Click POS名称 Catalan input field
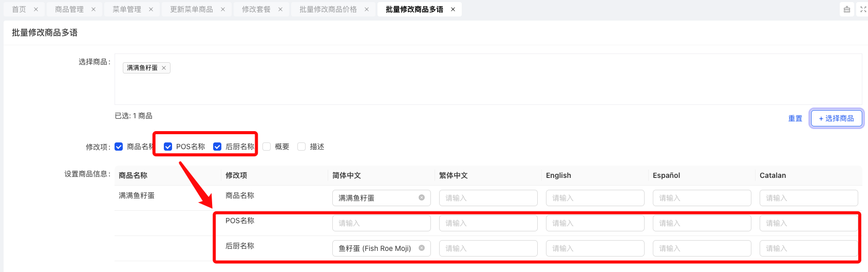 (x=809, y=223)
